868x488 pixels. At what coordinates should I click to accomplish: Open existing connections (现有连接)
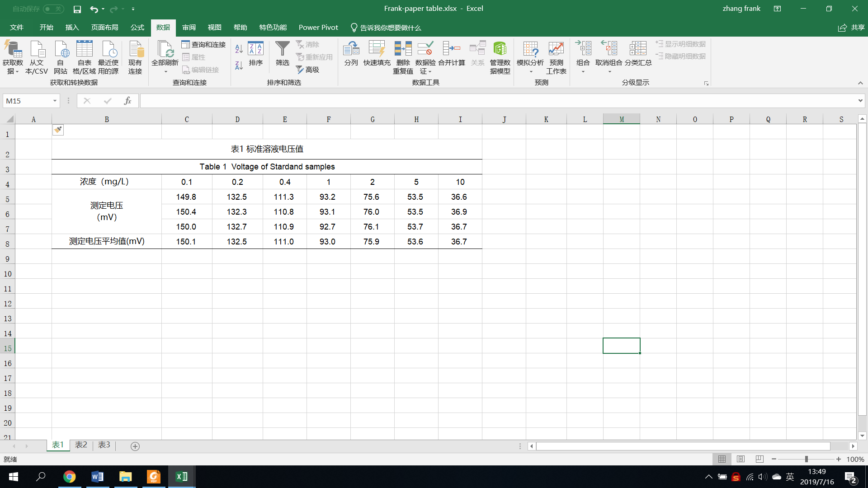point(135,57)
